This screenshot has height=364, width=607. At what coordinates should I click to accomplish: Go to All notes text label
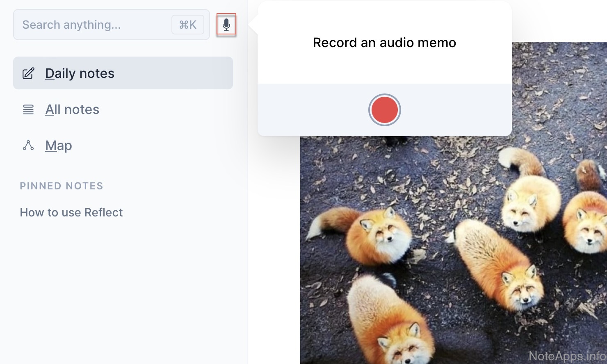coord(72,109)
